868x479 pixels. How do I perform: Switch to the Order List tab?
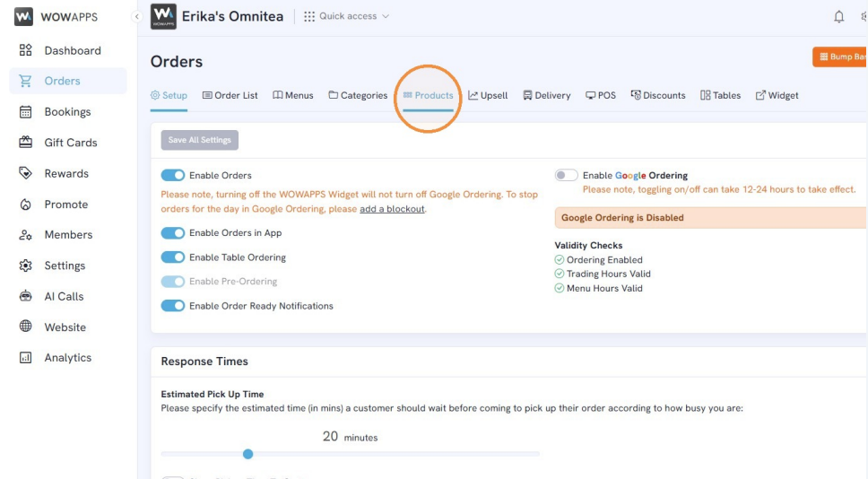click(x=230, y=95)
